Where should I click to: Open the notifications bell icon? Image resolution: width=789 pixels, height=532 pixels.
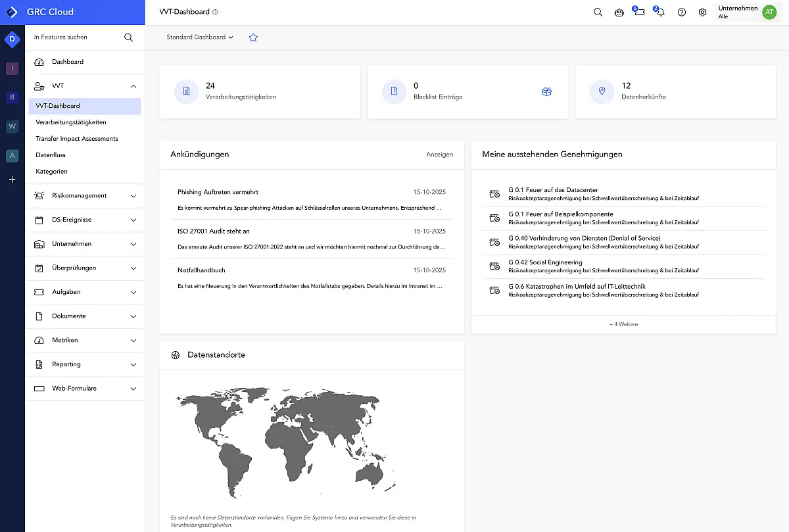tap(659, 12)
